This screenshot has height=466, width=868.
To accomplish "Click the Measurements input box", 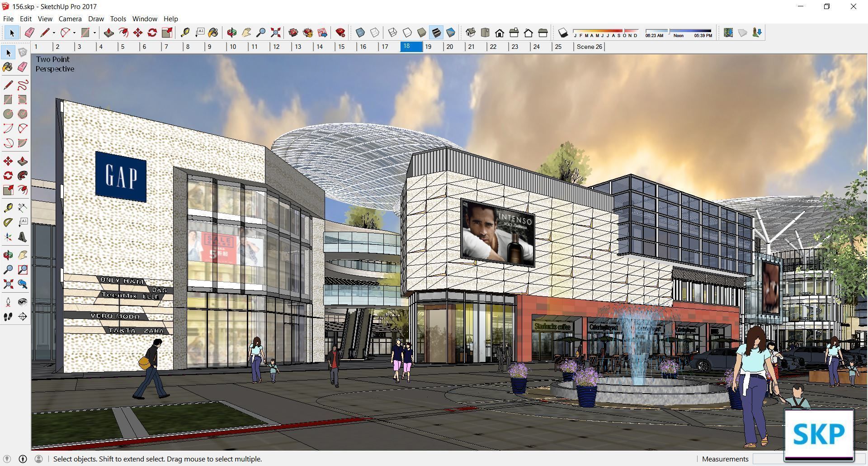I will coord(769,459).
